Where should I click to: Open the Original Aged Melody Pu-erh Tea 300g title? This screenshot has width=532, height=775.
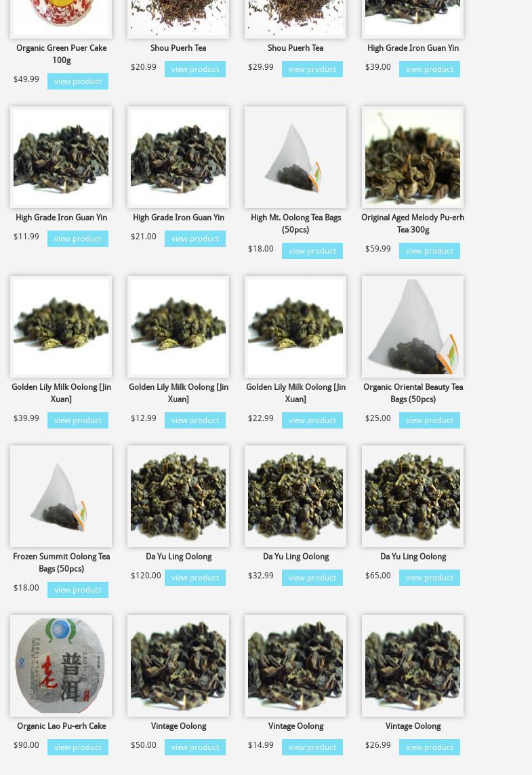[x=413, y=223]
